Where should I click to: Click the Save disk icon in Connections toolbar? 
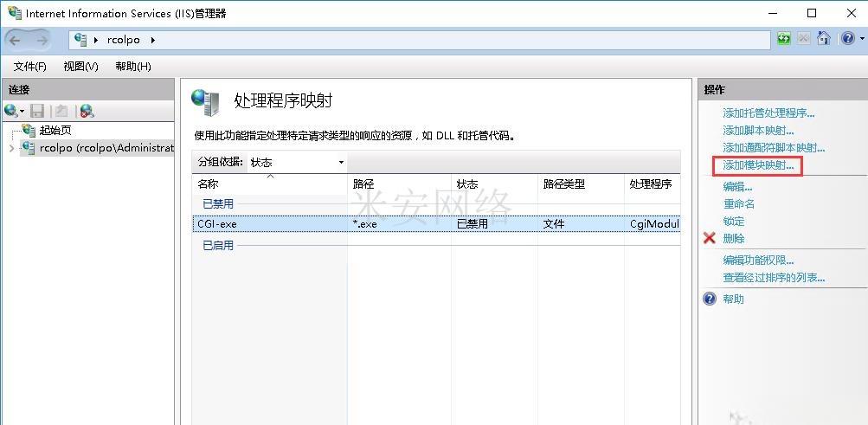click(37, 112)
